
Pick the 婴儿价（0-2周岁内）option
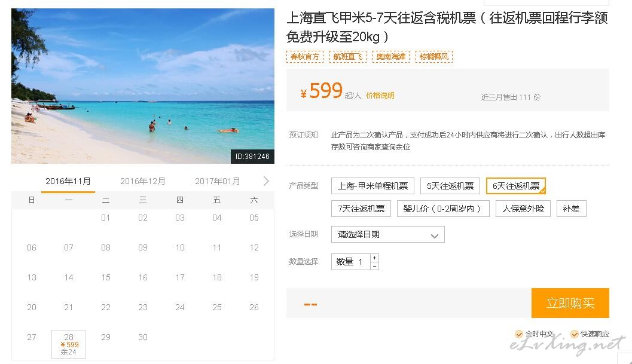442,209
